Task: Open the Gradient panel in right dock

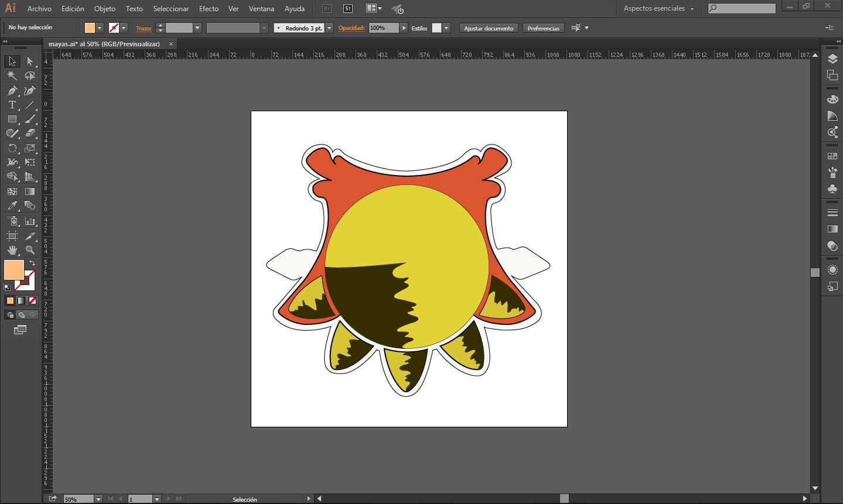Action: tap(832, 229)
